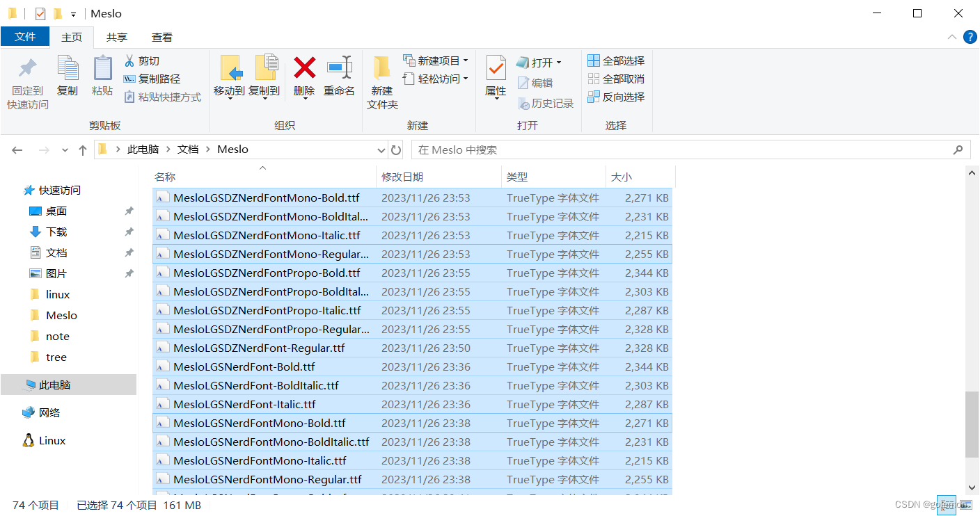Click scrollbar down arrow in file list
980x516 pixels.
(972, 487)
